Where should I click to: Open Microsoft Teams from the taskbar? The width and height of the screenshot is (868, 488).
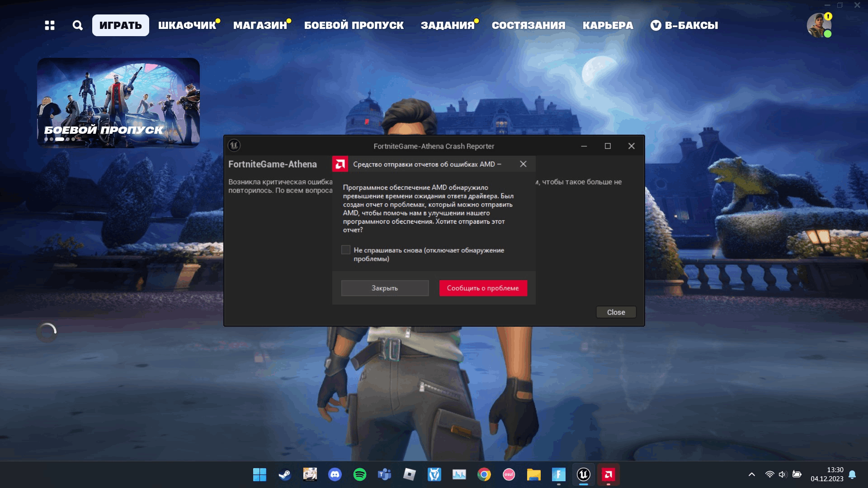[385, 474]
